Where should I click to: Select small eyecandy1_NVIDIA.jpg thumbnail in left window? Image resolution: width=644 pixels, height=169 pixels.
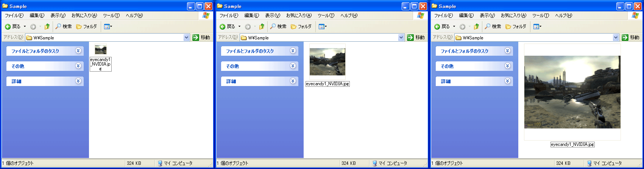click(101, 50)
